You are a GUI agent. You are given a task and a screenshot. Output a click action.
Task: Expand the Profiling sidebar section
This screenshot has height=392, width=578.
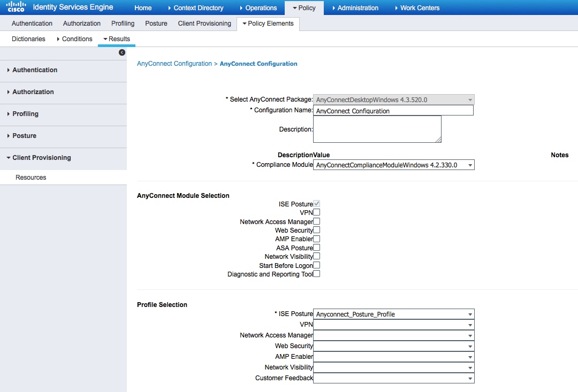pyautogui.click(x=63, y=114)
